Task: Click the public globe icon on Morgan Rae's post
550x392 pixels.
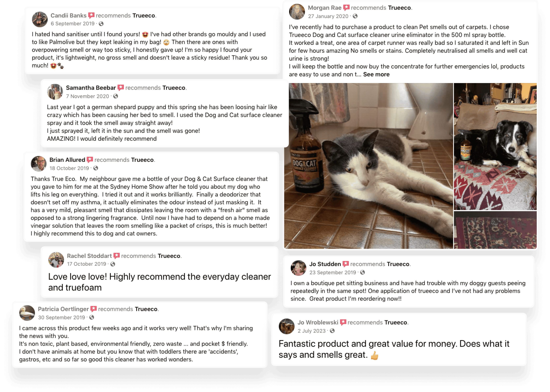Action: point(355,16)
